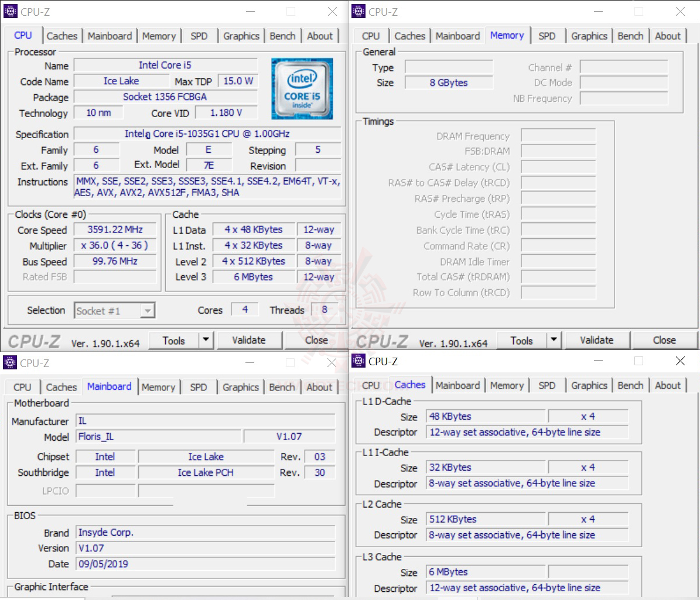Click the CPU-Z app icon in Memory window
The height and width of the screenshot is (600, 700).
pyautogui.click(x=358, y=11)
